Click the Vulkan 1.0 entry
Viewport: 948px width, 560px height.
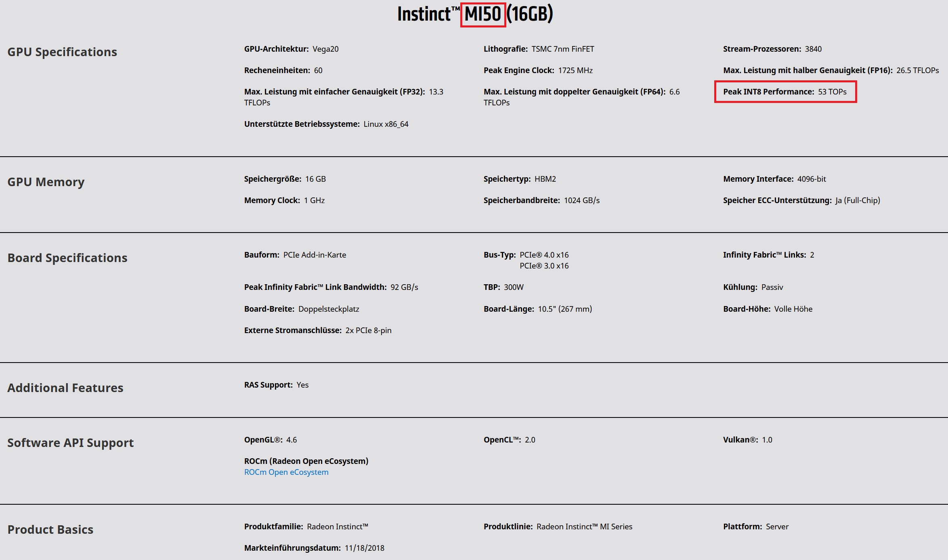point(747,440)
